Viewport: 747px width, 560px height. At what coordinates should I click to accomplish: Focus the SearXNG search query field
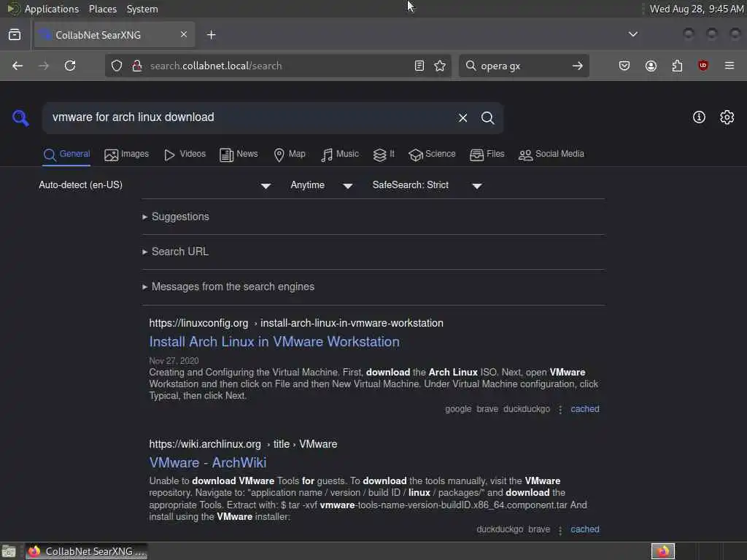click(x=250, y=117)
